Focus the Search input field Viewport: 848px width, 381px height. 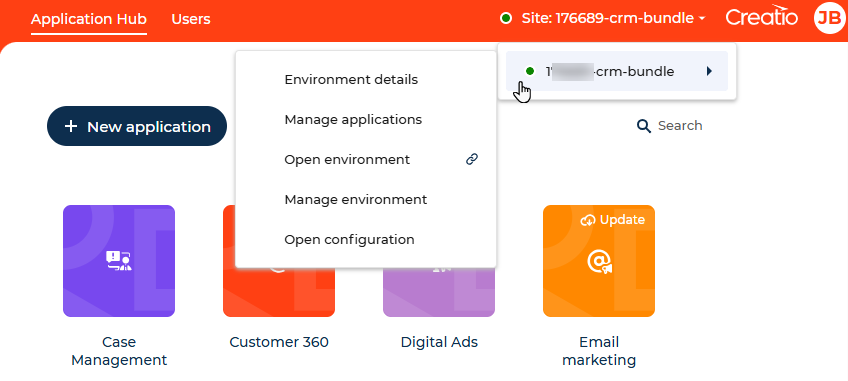[x=680, y=126]
